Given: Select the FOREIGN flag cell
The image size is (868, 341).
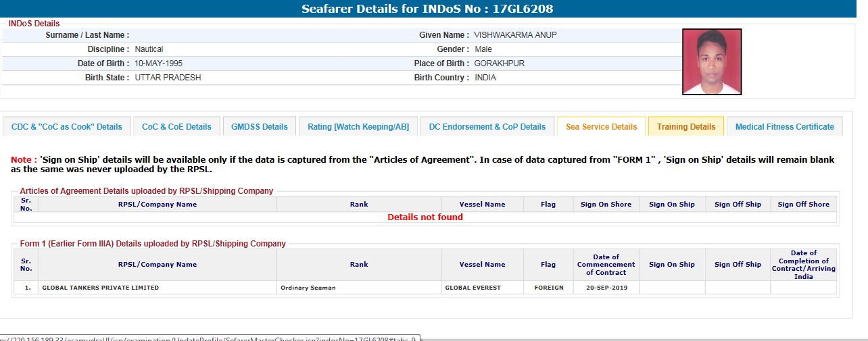Looking at the screenshot, I should [x=548, y=288].
